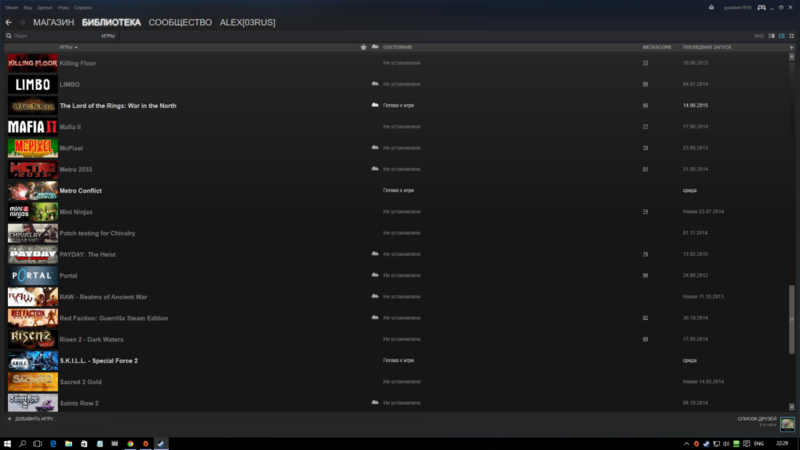Click the LIMBO cloud icon
The height and width of the screenshot is (450, 800).
(375, 84)
